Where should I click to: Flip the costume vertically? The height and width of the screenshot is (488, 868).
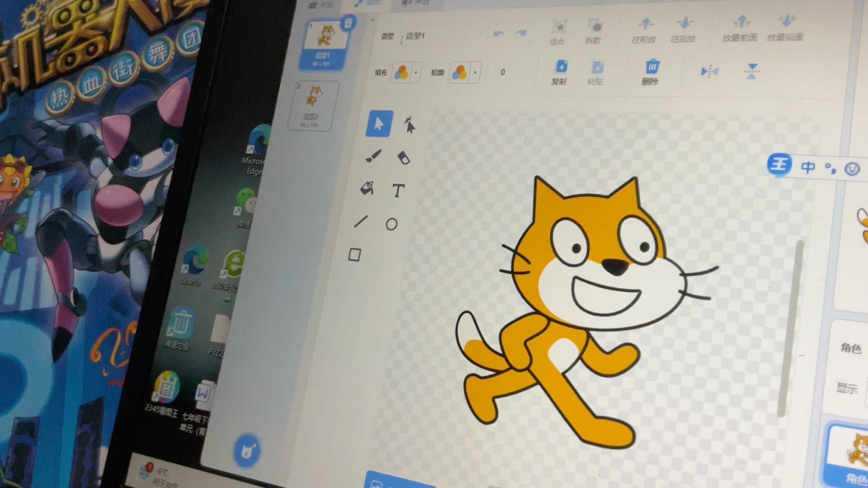(751, 71)
